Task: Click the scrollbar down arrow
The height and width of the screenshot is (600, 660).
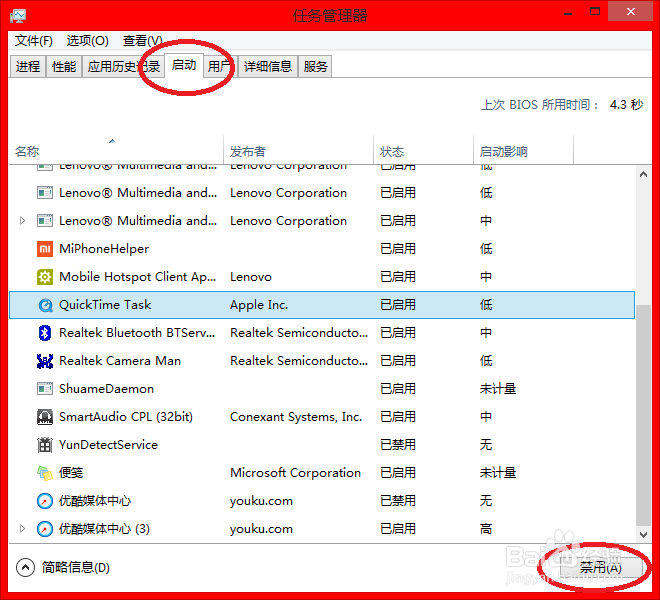Action: (643, 535)
